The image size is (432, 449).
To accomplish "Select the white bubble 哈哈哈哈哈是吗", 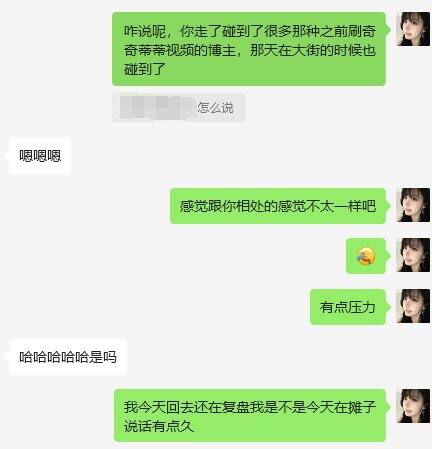I will coord(68,357).
